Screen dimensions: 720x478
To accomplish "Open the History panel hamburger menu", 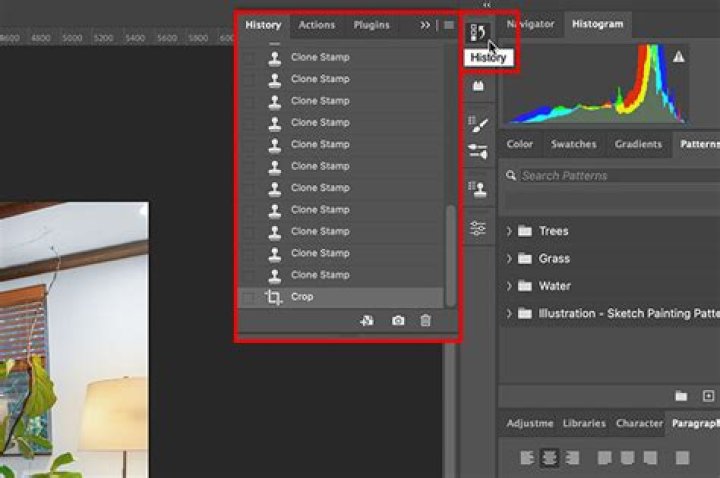I will (x=449, y=24).
